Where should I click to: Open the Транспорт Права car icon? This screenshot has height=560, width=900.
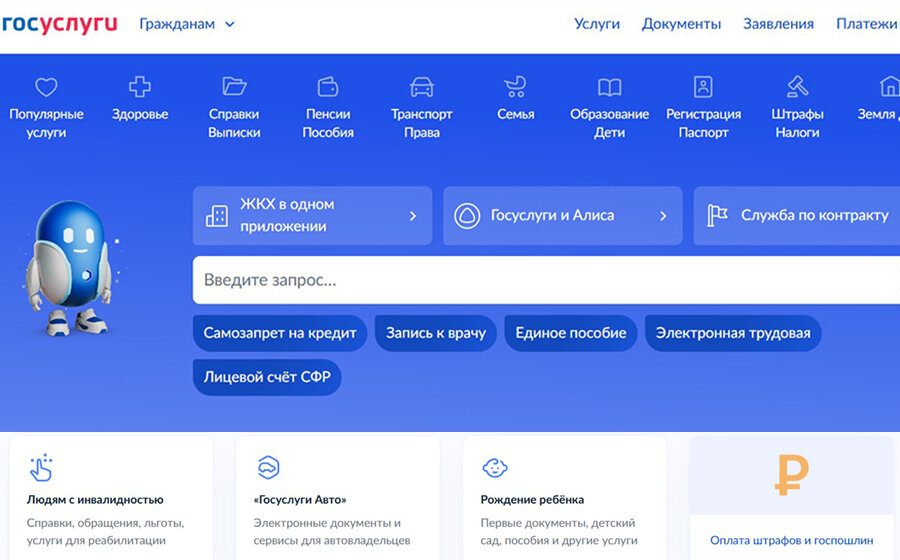coord(422,87)
